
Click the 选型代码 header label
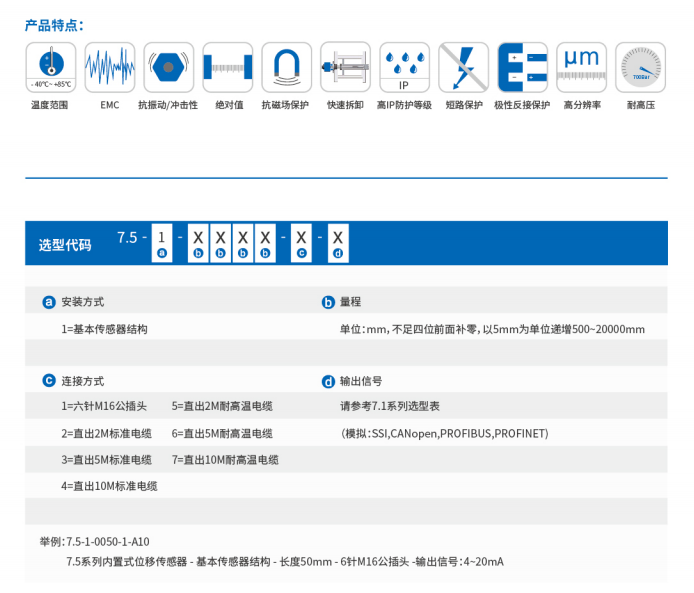pos(65,244)
